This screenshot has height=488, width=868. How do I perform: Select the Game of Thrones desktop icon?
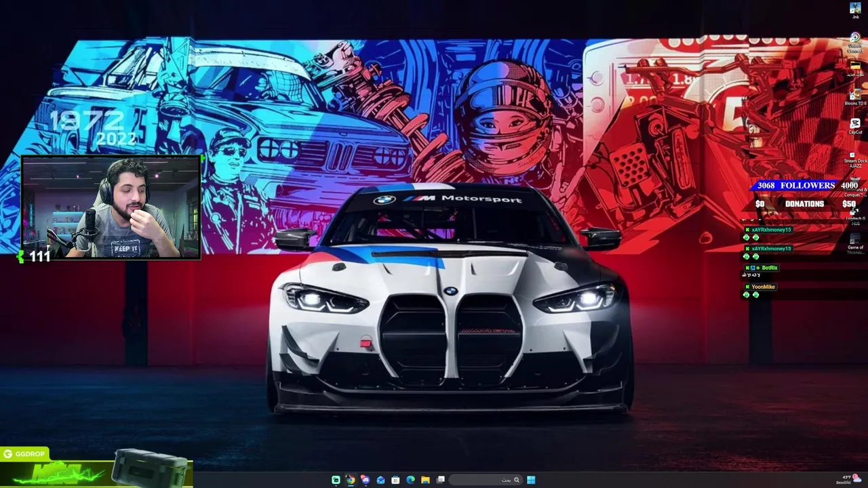pyautogui.click(x=855, y=245)
